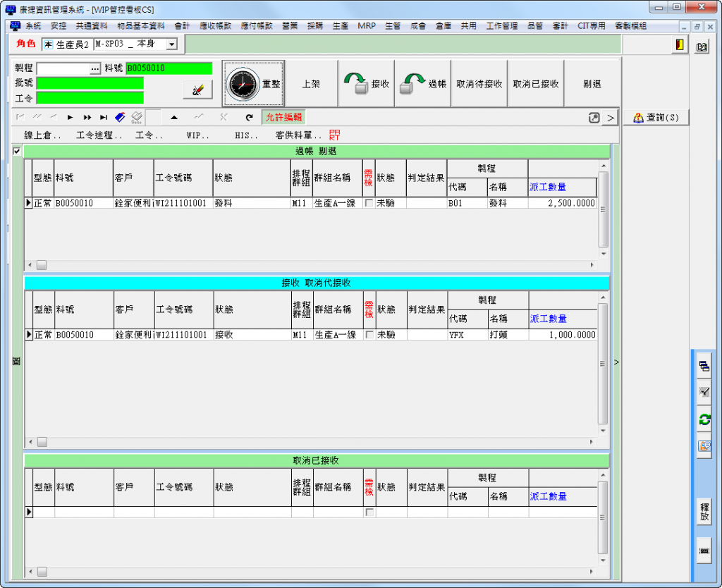Open the 角色 role dropdown
This screenshot has height=588, width=722.
coord(171,44)
